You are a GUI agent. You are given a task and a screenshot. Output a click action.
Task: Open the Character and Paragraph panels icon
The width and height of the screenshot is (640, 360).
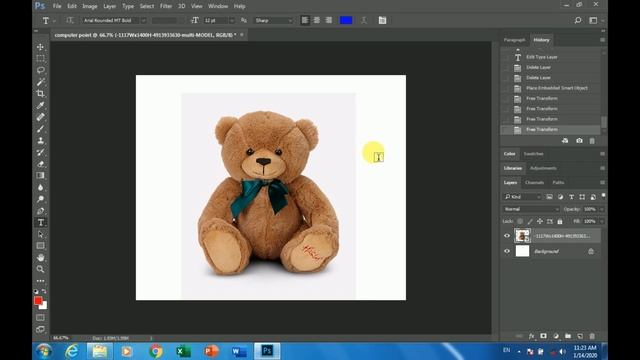click(382, 20)
